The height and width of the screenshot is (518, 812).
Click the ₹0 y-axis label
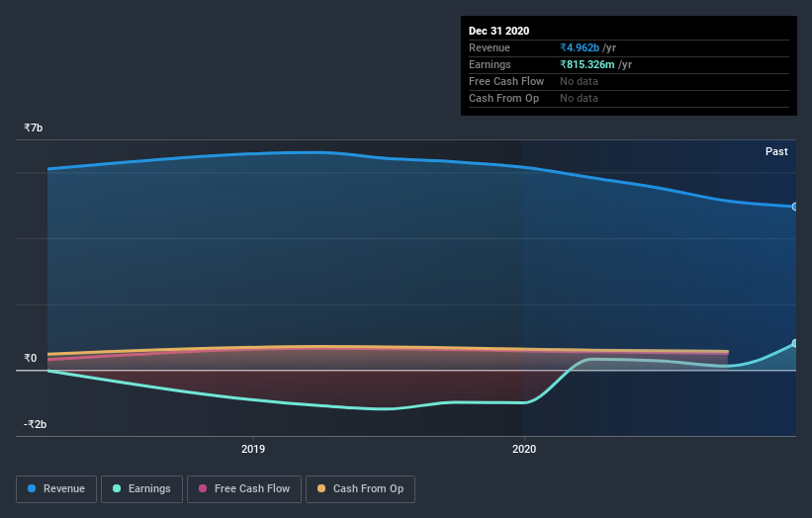(x=30, y=358)
